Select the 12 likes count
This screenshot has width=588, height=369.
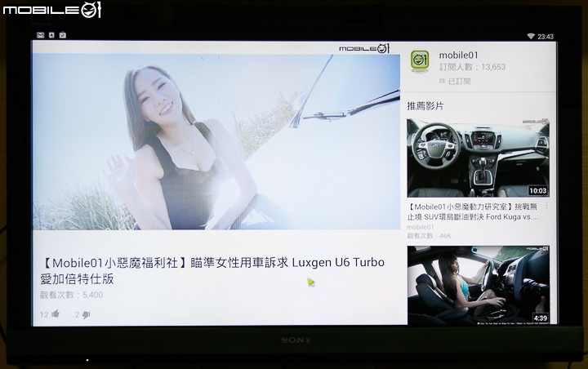(x=44, y=314)
